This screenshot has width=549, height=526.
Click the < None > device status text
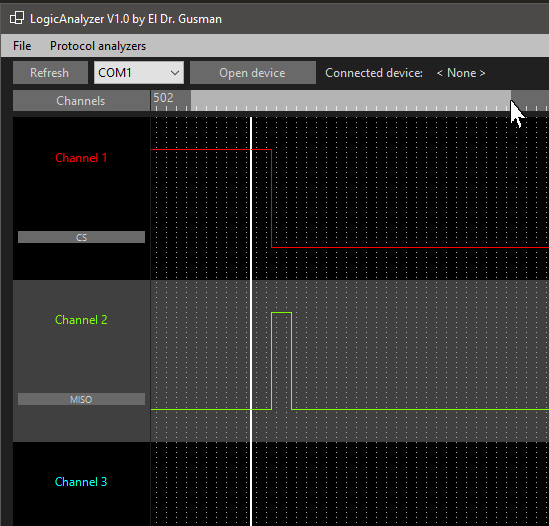tap(461, 73)
